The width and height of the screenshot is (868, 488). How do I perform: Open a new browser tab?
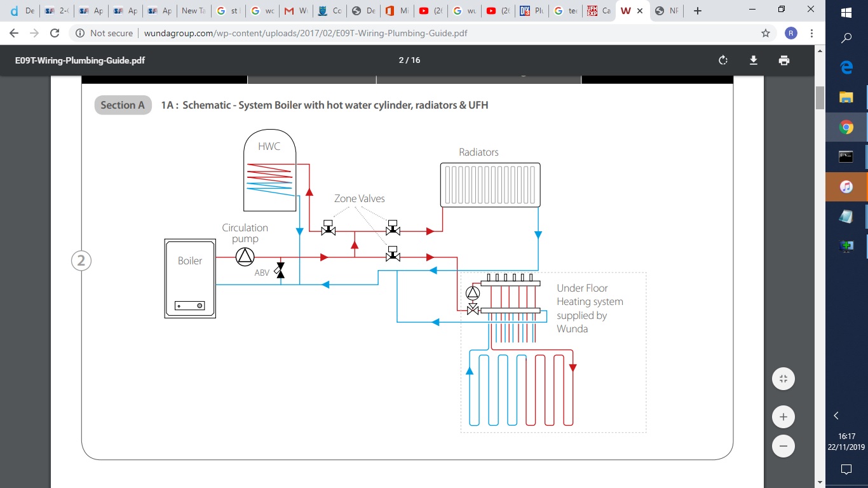[698, 11]
